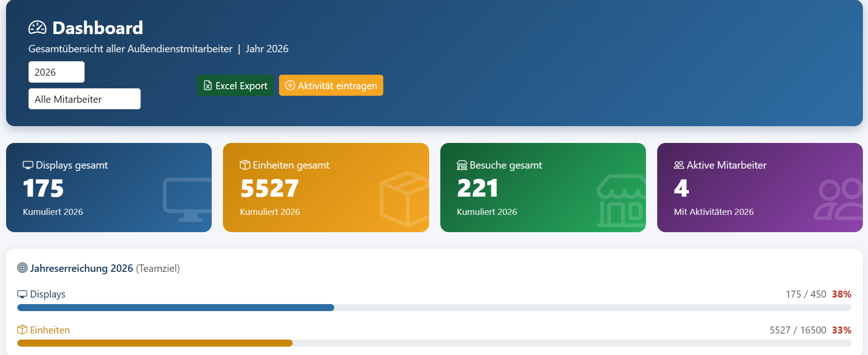The height and width of the screenshot is (355, 868).
Task: Click the people icon next to Aktive Mitarbeiter
Action: (679, 165)
